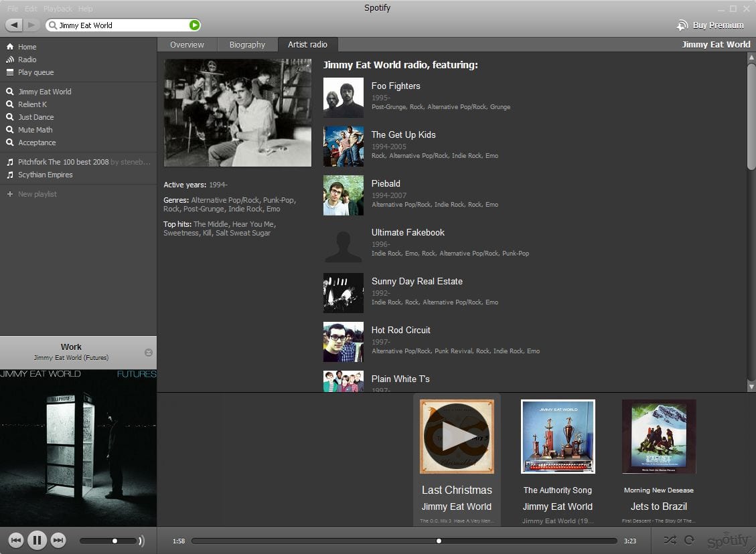Switch to the Overview tab
The height and width of the screenshot is (554, 756).
[x=187, y=45]
